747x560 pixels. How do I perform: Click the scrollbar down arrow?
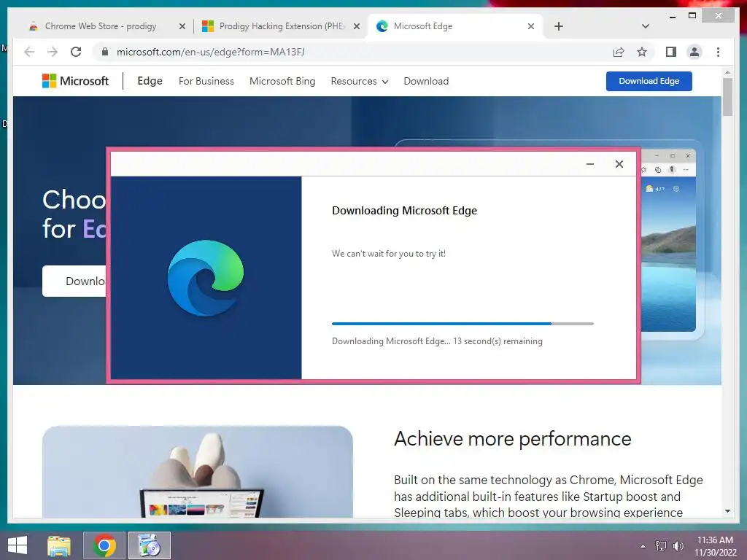tap(727, 511)
